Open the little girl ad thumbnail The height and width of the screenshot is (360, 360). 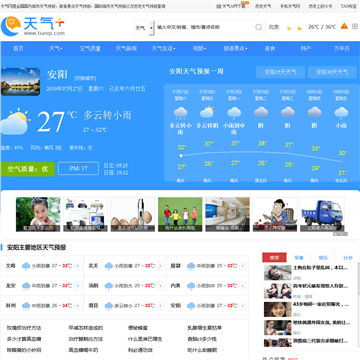coord(38,214)
